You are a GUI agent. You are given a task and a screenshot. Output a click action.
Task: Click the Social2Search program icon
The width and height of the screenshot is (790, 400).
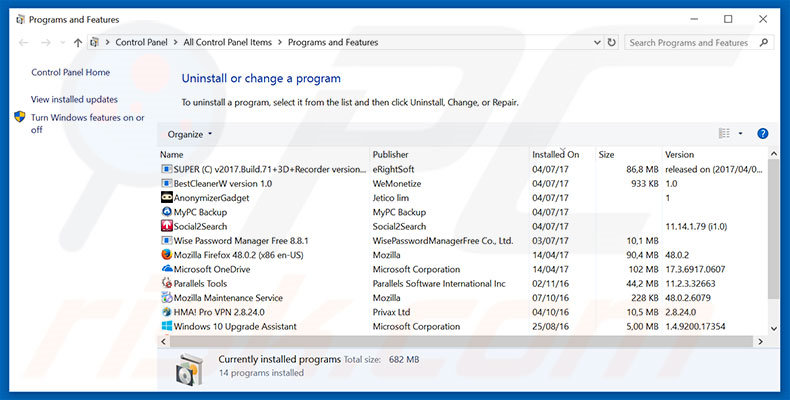166,226
